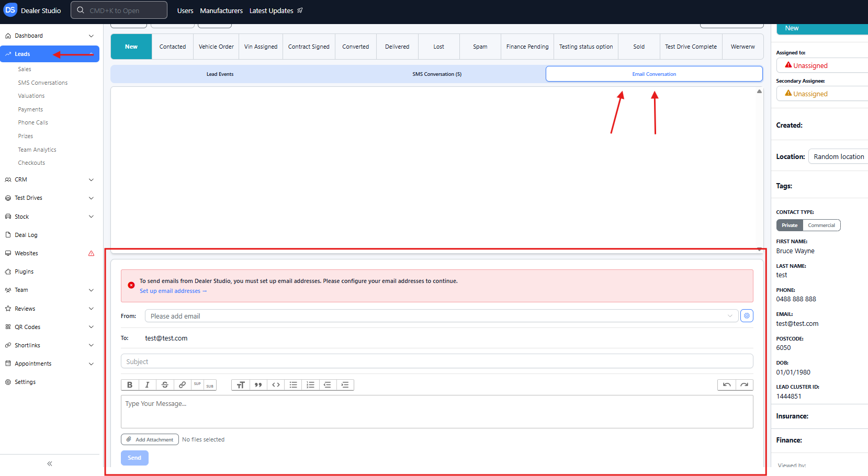This screenshot has height=476, width=868.
Task: Set lead status to Finance Pending
Action: 527,47
